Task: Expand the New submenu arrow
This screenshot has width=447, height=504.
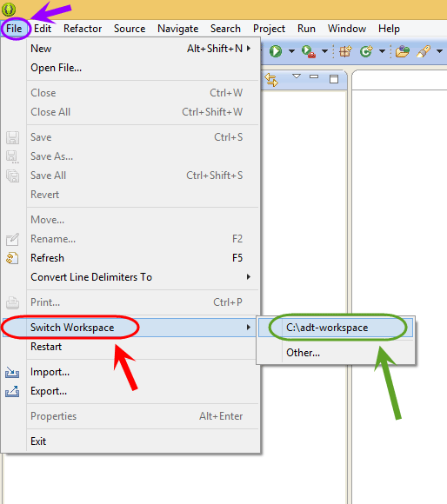Action: click(248, 48)
